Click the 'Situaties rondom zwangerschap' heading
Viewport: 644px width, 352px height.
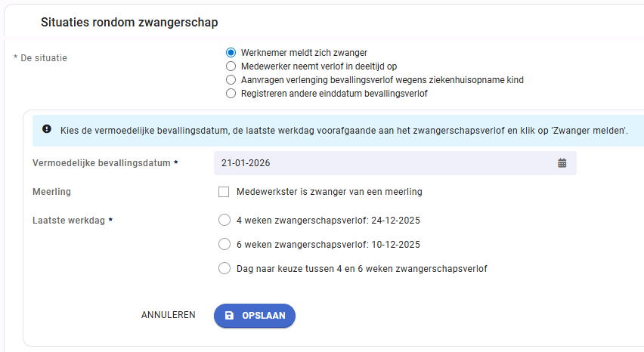point(129,22)
